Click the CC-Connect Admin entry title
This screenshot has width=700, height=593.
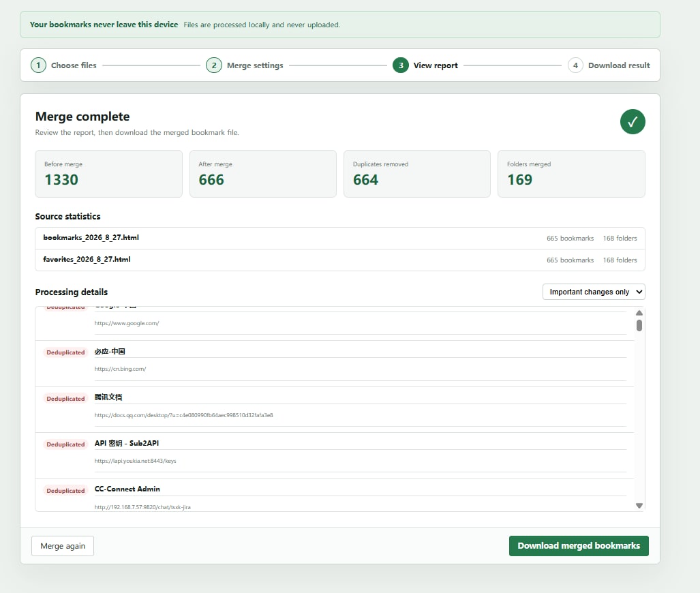coord(127,489)
